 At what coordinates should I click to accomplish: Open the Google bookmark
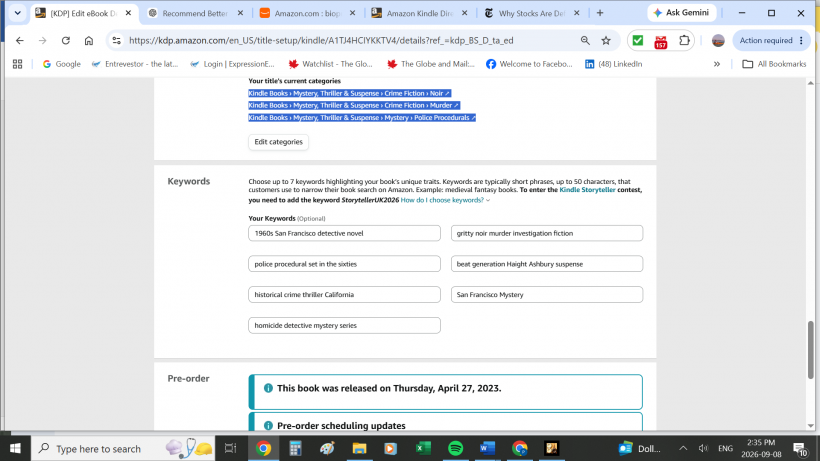(62, 64)
